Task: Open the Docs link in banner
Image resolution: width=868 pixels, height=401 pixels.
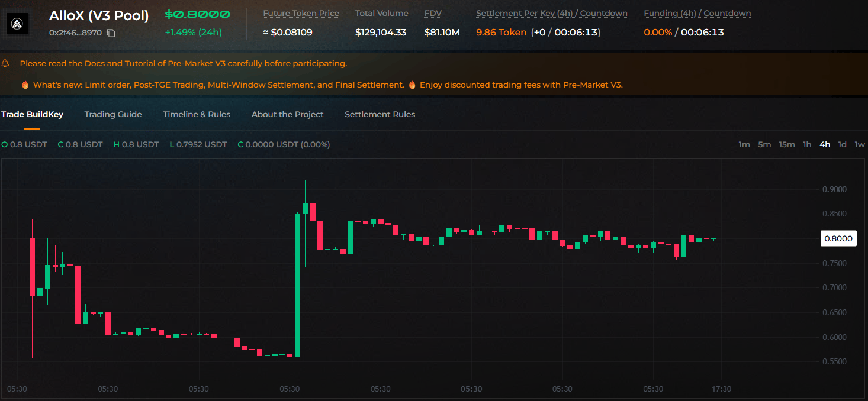Action: pyautogui.click(x=95, y=63)
